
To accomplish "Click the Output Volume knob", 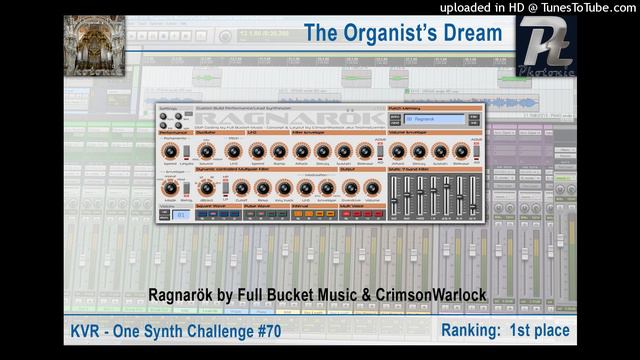I will [x=373, y=188].
